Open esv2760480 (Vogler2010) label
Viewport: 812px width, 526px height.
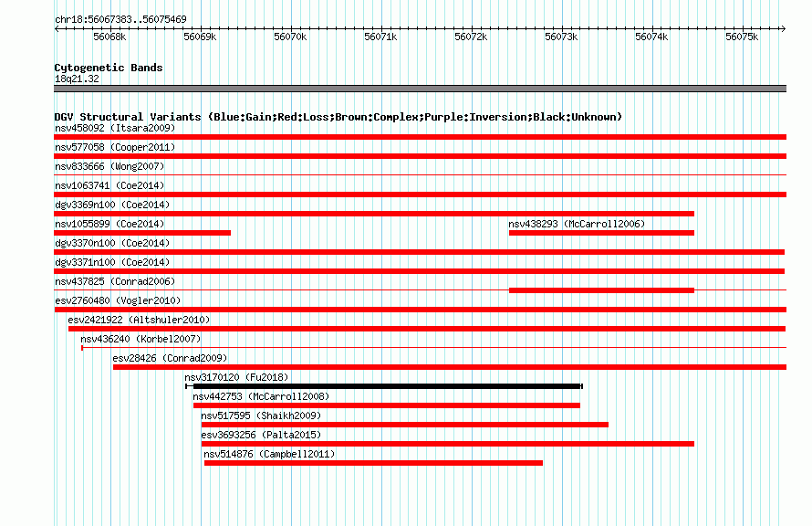(118, 300)
